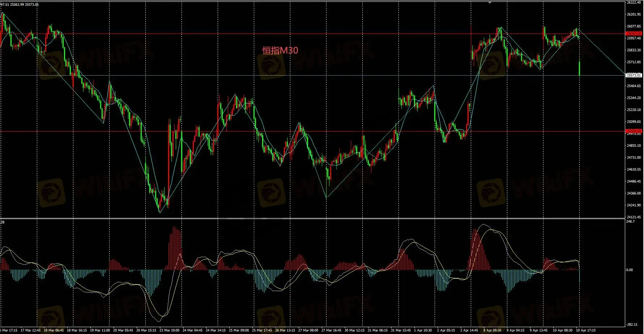Screen dimensions: 644x334
Task: Click time label 27 Mar 16:45
Action: click(331, 330)
